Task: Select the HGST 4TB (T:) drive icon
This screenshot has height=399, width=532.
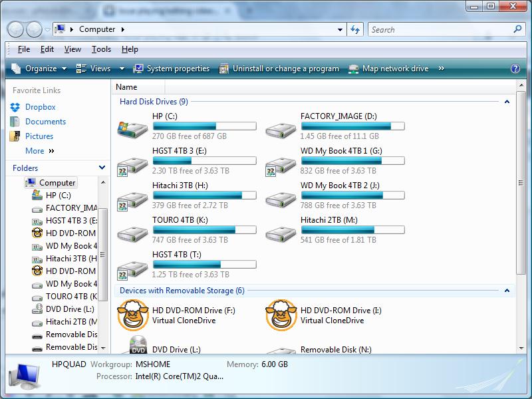Action: point(132,270)
